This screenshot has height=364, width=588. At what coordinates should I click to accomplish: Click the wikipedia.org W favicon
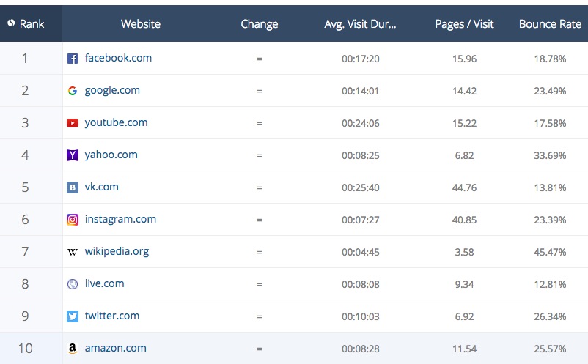tap(73, 252)
